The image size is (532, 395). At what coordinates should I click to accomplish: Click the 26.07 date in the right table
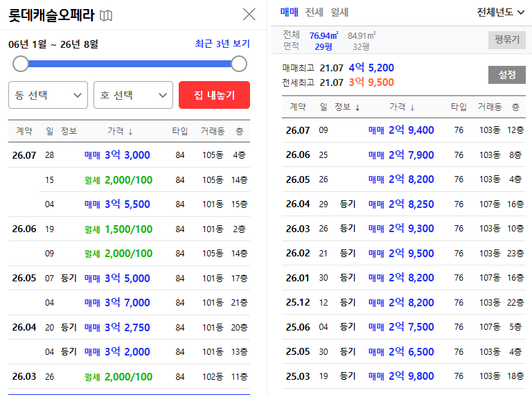[298, 130]
